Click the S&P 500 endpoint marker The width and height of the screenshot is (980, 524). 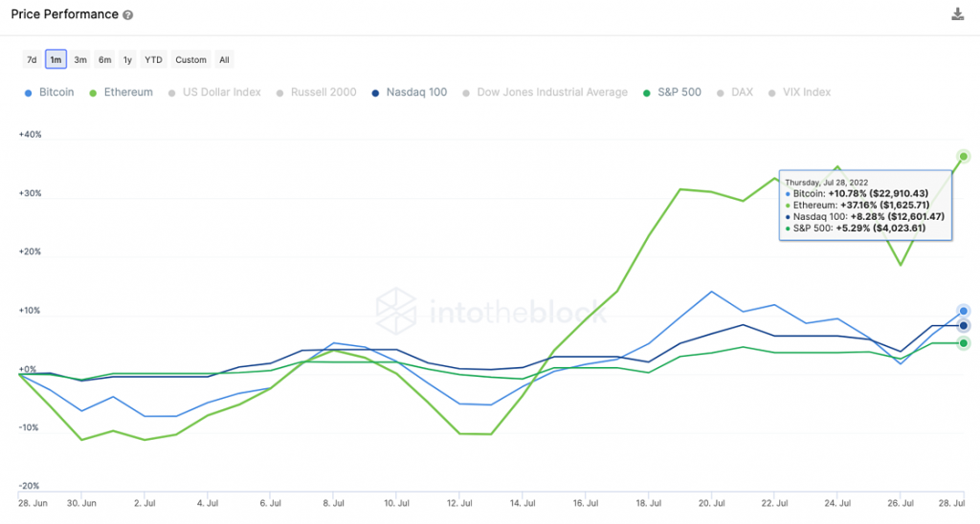(963, 343)
